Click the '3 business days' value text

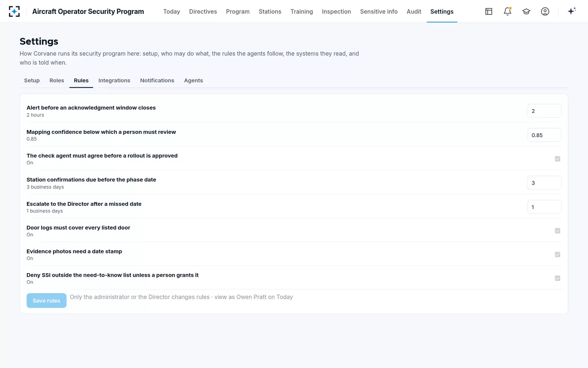[45, 187]
